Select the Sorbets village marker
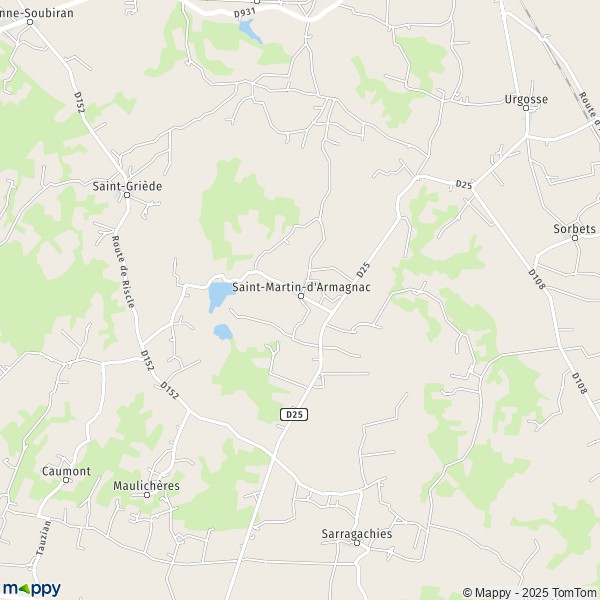 pos(574,238)
